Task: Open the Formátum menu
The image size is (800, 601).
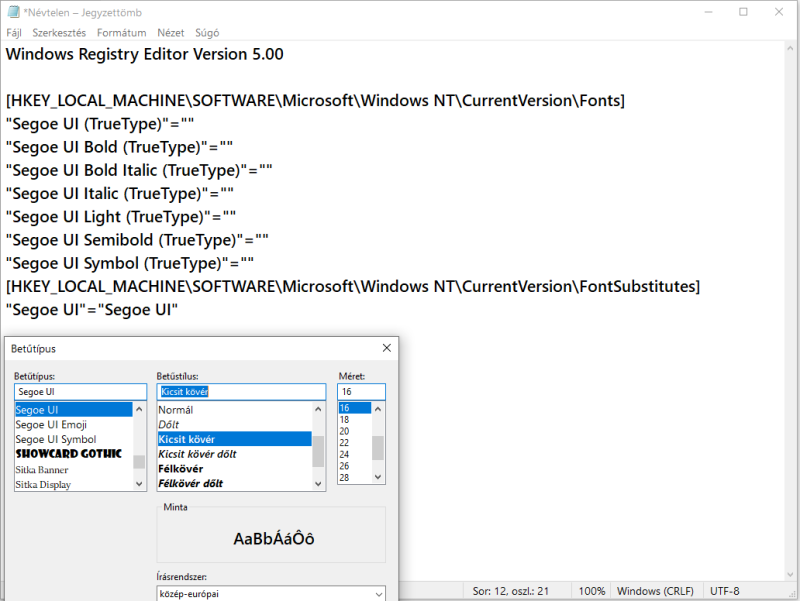Action: [121, 33]
